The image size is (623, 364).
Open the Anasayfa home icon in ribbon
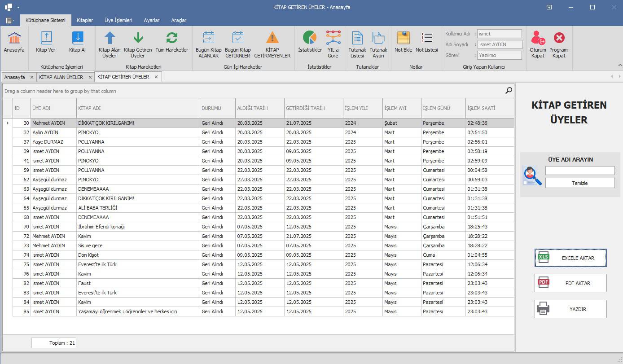click(14, 38)
